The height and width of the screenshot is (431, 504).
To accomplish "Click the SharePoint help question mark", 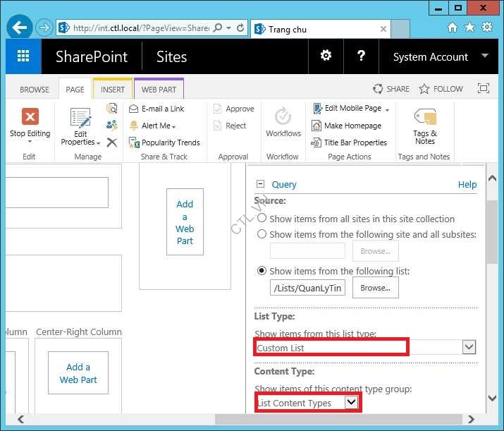I will click(361, 56).
